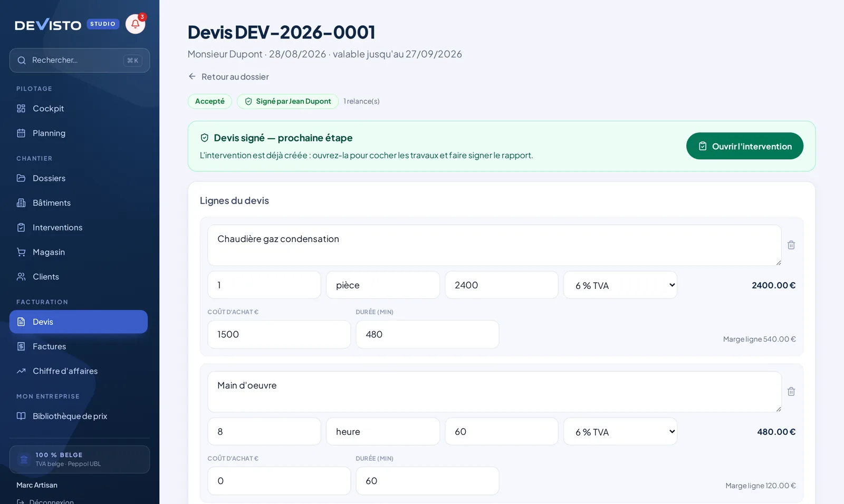Click the search magnifier icon
This screenshot has height=504, width=844.
(x=22, y=60)
